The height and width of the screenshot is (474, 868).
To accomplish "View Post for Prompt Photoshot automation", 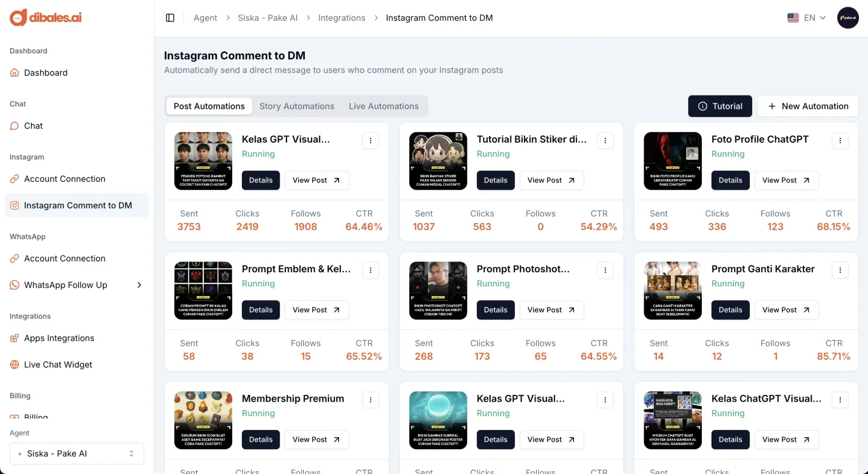I will [x=551, y=310].
